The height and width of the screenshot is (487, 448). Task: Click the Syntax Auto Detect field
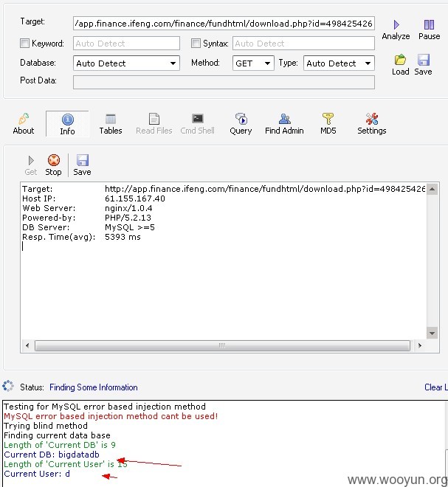click(303, 44)
